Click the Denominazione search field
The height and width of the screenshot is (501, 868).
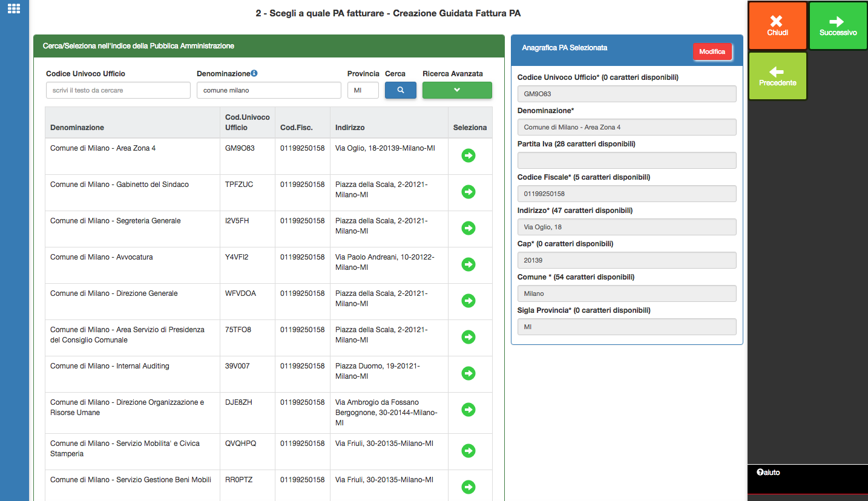269,90
